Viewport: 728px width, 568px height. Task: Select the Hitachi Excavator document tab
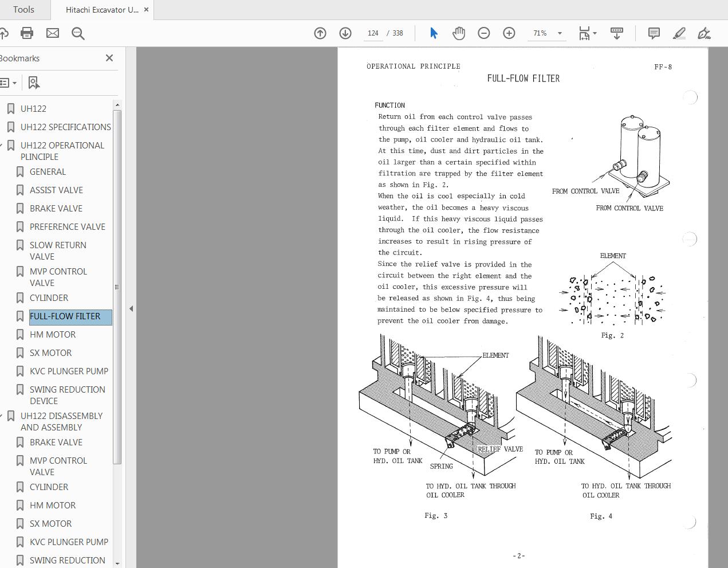coord(101,10)
